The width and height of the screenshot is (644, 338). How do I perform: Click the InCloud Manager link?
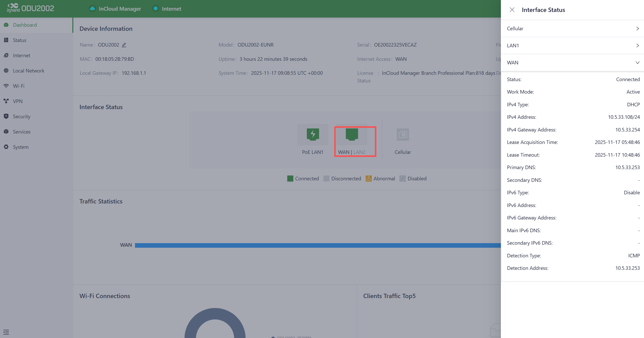tap(120, 9)
